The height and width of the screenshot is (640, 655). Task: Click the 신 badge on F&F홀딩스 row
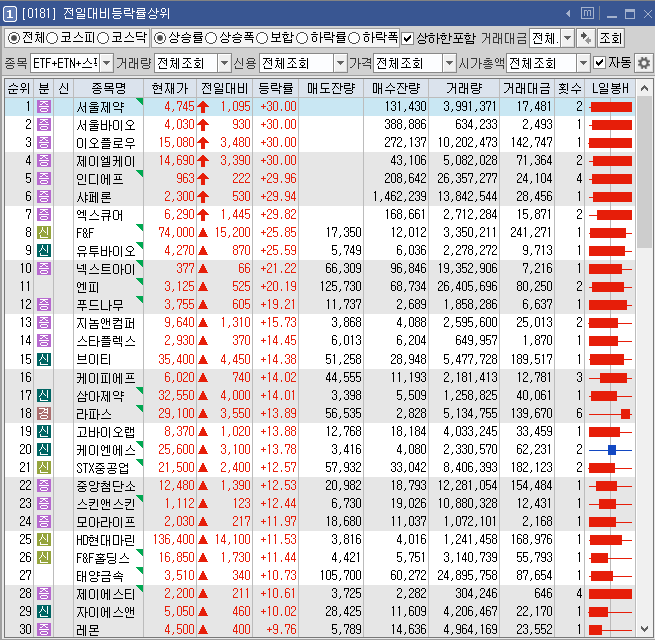[x=44, y=557]
